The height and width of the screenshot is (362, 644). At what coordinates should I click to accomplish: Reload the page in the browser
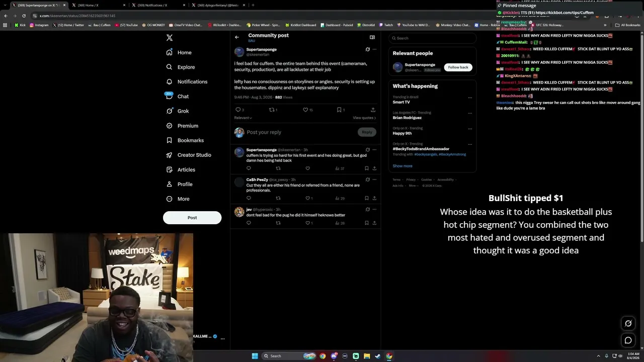tap(24, 16)
